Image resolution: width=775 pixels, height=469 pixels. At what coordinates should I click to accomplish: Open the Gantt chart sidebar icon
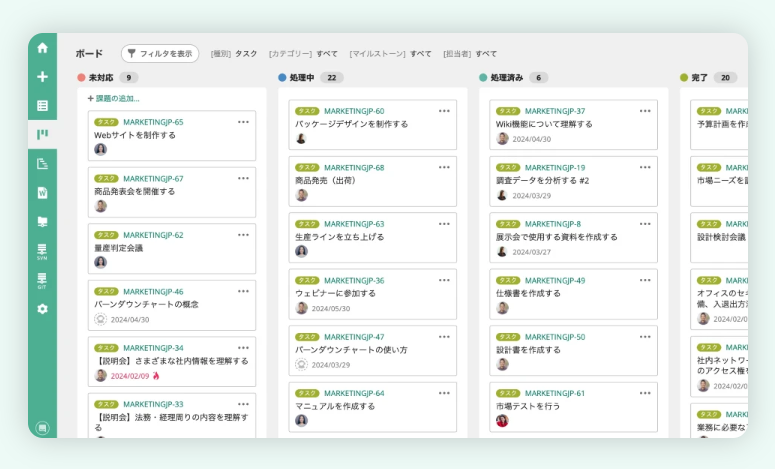pos(43,164)
